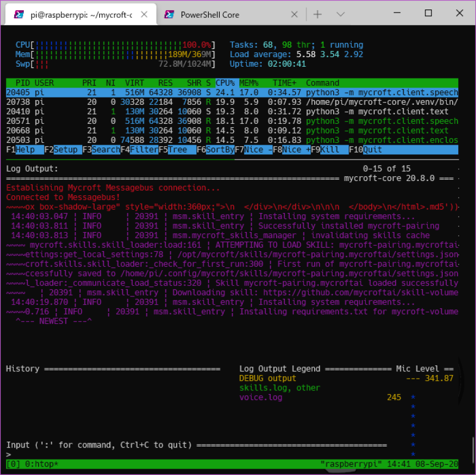
Task: Click 'skills.log, other' in the legend
Action: (x=280, y=388)
